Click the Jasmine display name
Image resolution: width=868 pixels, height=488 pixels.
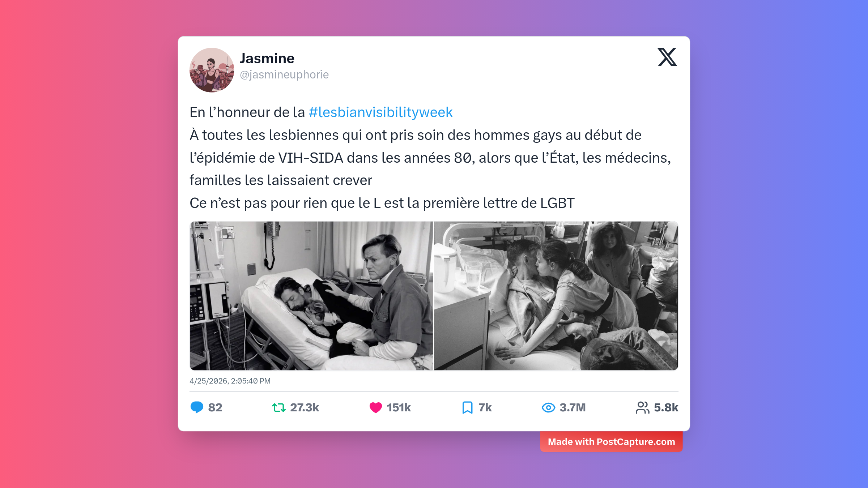coord(267,59)
